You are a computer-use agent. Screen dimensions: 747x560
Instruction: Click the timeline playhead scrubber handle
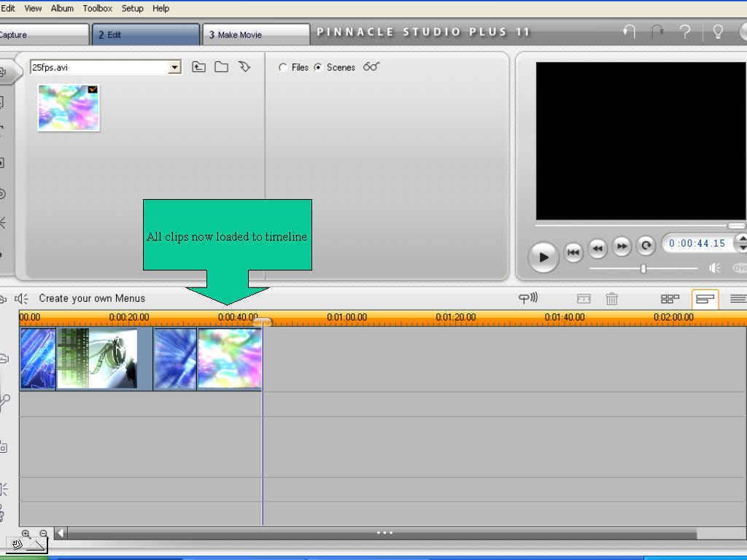263,322
